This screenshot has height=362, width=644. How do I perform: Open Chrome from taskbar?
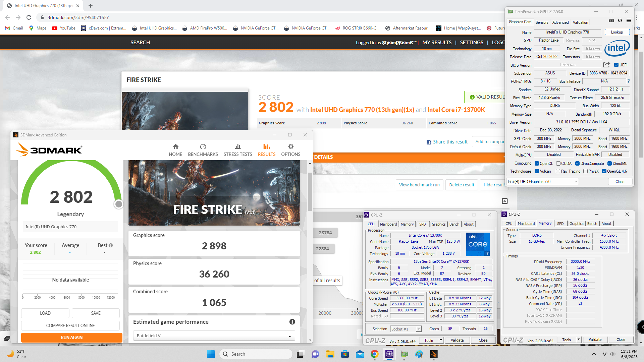pos(375,354)
